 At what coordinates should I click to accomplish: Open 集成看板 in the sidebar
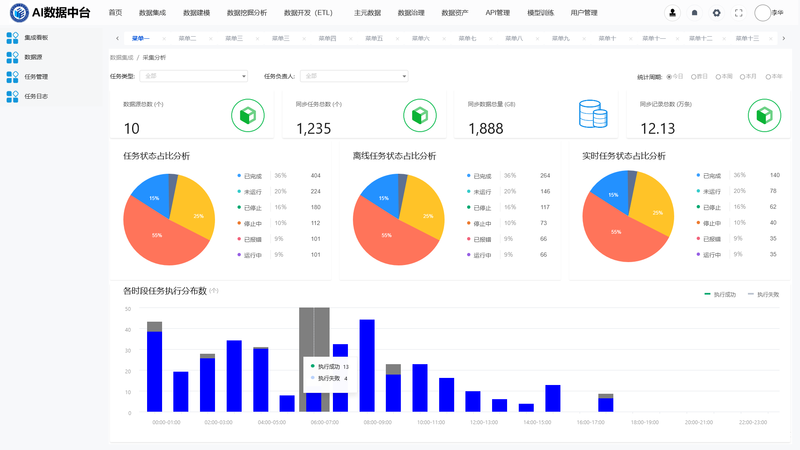click(28, 38)
